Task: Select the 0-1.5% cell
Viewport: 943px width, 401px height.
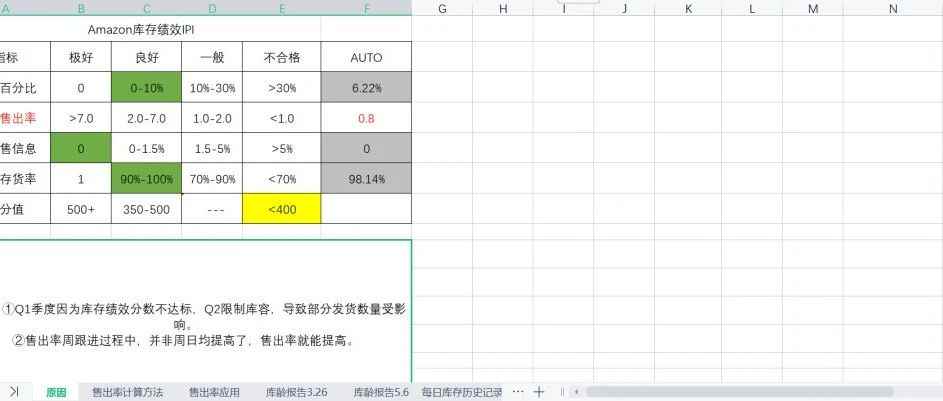Action: tap(146, 148)
